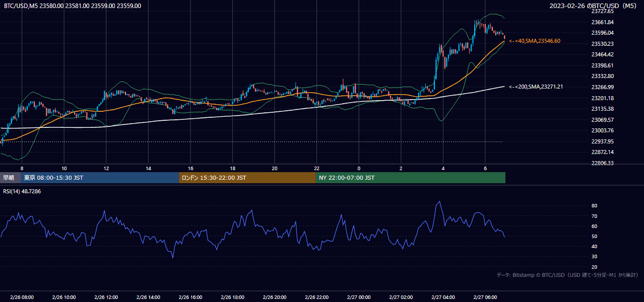Click the 2/26 20:00 date label
Screen dimensions: 644x302
(275, 297)
